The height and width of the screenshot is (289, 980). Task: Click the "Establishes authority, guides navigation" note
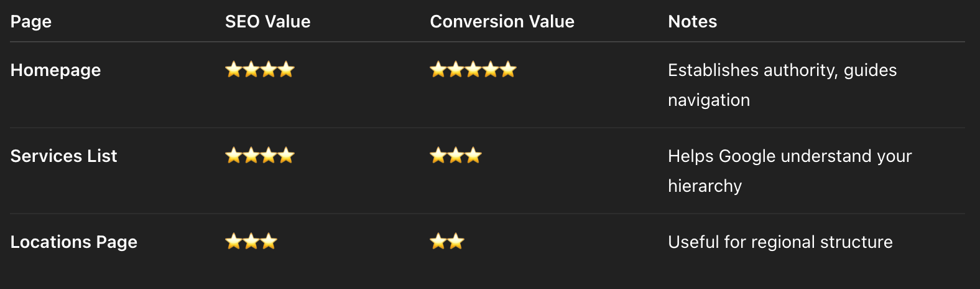pos(782,85)
